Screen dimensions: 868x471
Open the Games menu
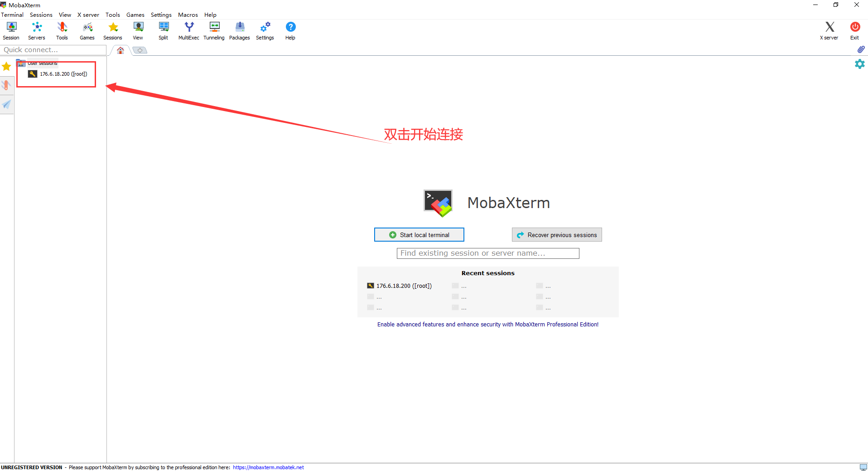point(135,15)
